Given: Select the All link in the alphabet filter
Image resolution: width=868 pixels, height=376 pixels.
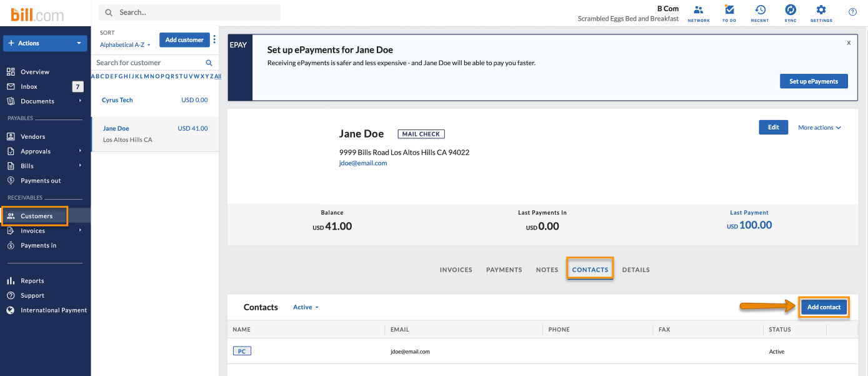Looking at the screenshot, I should (217, 76).
